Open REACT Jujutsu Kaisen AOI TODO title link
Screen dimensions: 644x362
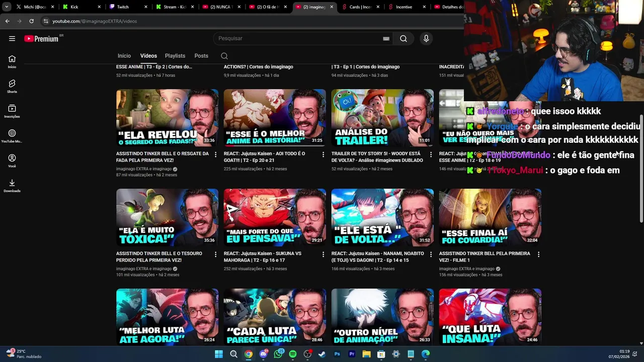(265, 157)
